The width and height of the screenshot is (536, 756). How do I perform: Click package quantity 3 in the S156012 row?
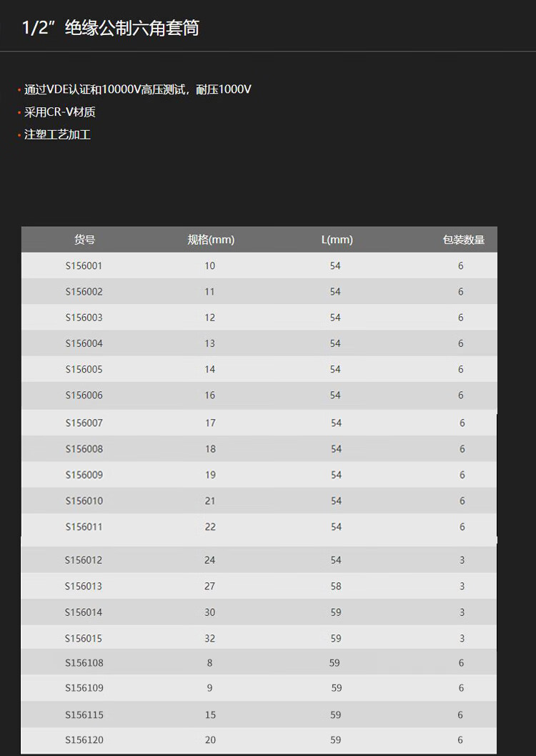(462, 560)
